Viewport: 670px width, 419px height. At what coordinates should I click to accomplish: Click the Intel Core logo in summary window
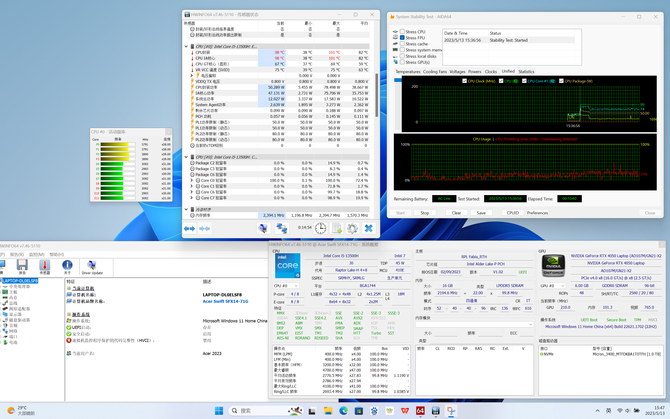coord(288,266)
